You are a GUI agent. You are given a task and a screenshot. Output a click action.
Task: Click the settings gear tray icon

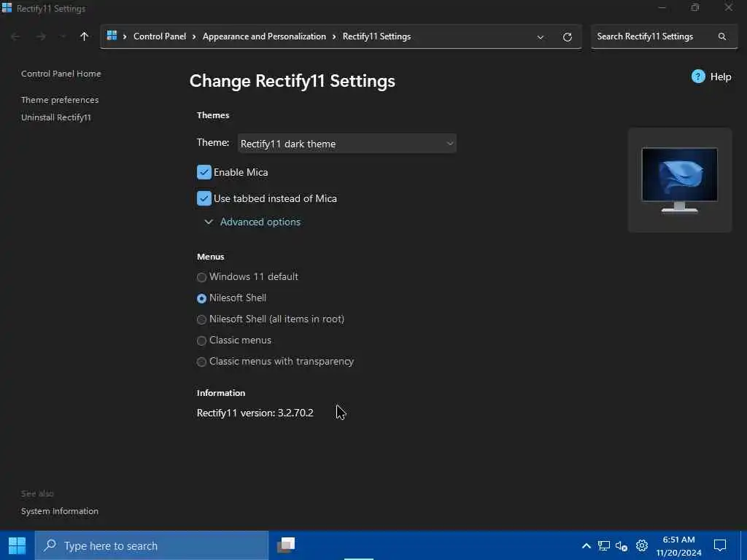(x=642, y=545)
